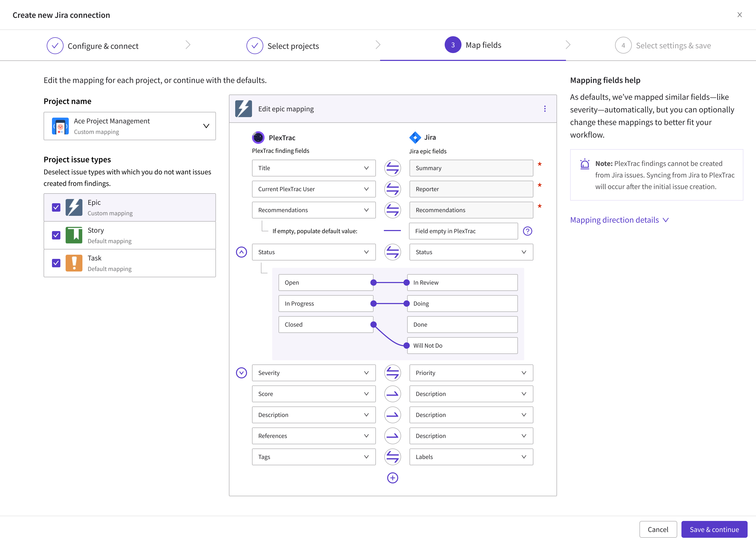This screenshot has height=543, width=756.
Task: Open the Project name dropdown
Action: tap(130, 126)
